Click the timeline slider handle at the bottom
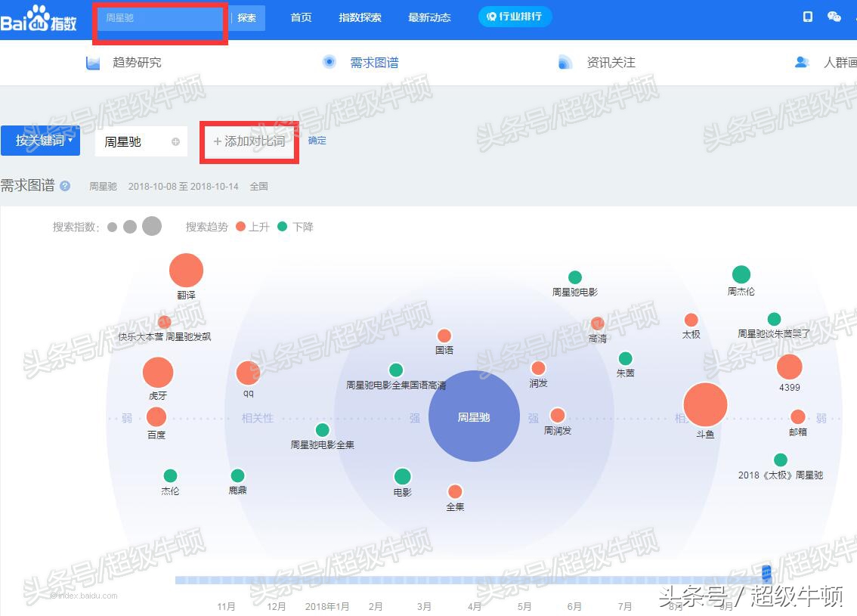857x616 pixels. click(x=766, y=573)
